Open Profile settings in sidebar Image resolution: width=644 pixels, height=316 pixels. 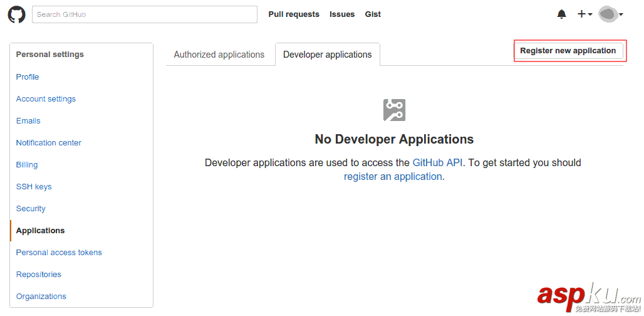[x=28, y=77]
